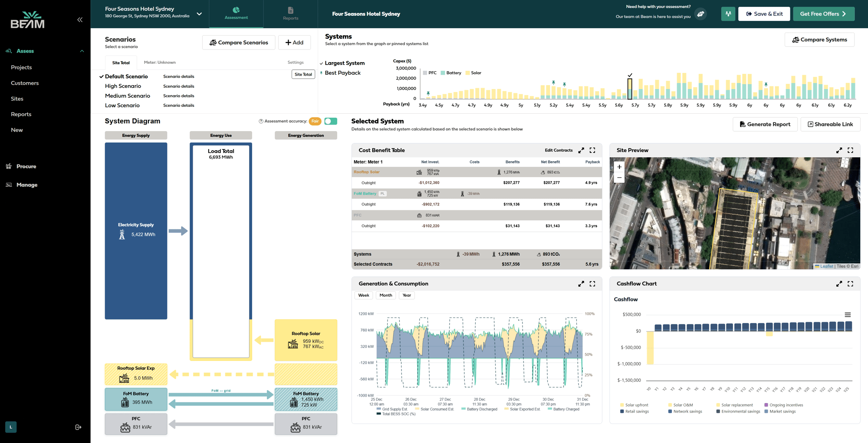Expand the Cost Benefit Table panel
Image resolution: width=868 pixels, height=443 pixels.
[581, 150]
